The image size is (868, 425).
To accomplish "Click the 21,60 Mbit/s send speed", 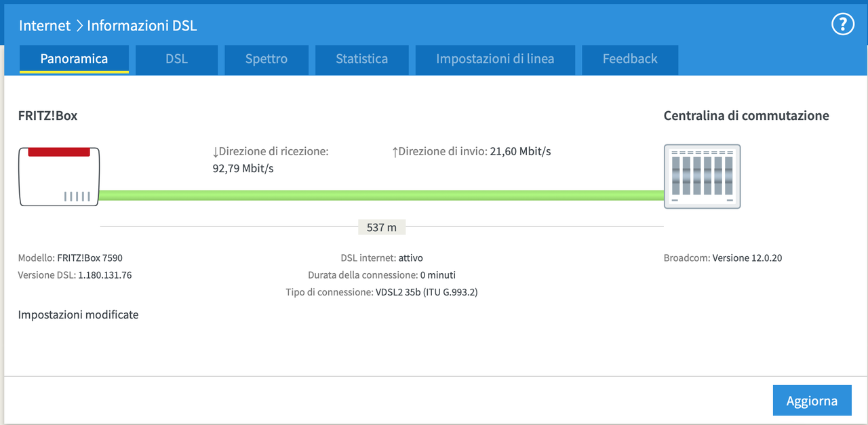I will [x=520, y=151].
